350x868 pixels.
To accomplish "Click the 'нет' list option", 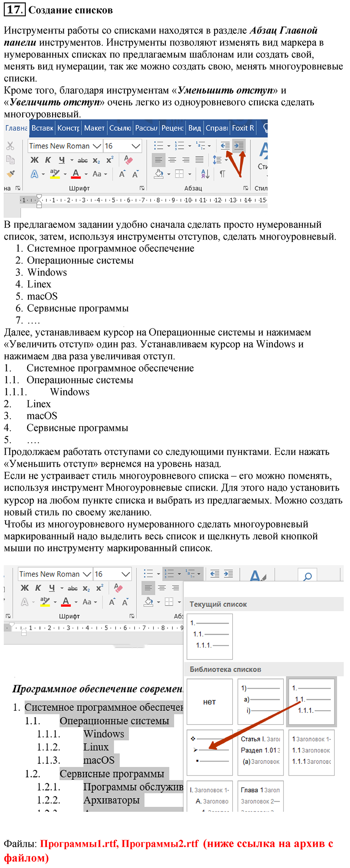I will pyautogui.click(x=209, y=701).
